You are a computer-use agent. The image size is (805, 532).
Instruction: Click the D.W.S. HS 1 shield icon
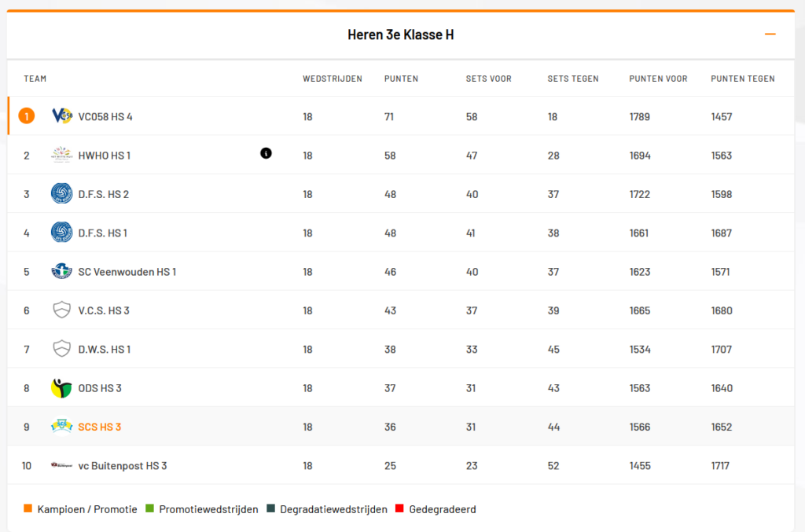pos(61,349)
